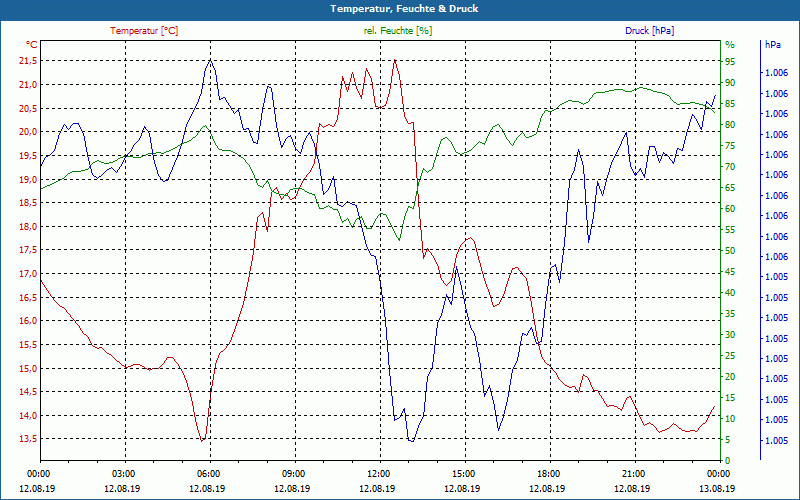Click the '00:00' label above date 13.08.19
The width and height of the screenshot is (800, 500).
point(718,473)
